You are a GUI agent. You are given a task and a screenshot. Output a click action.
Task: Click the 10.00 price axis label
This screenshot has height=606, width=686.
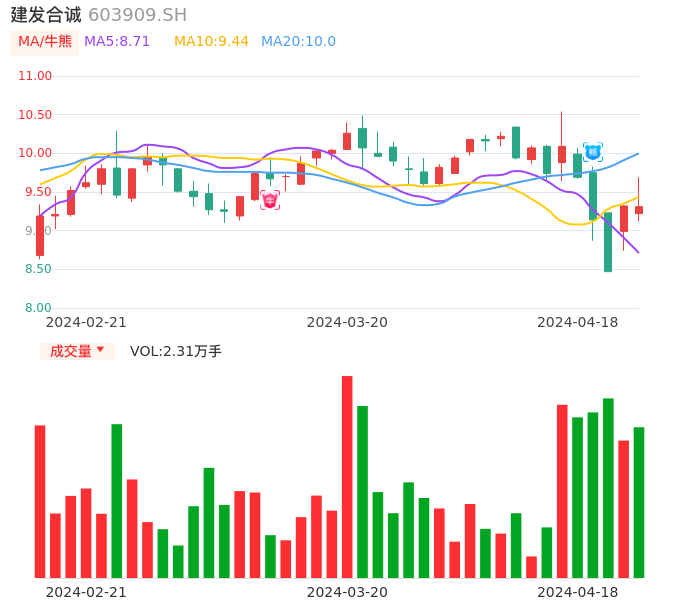[35, 153]
